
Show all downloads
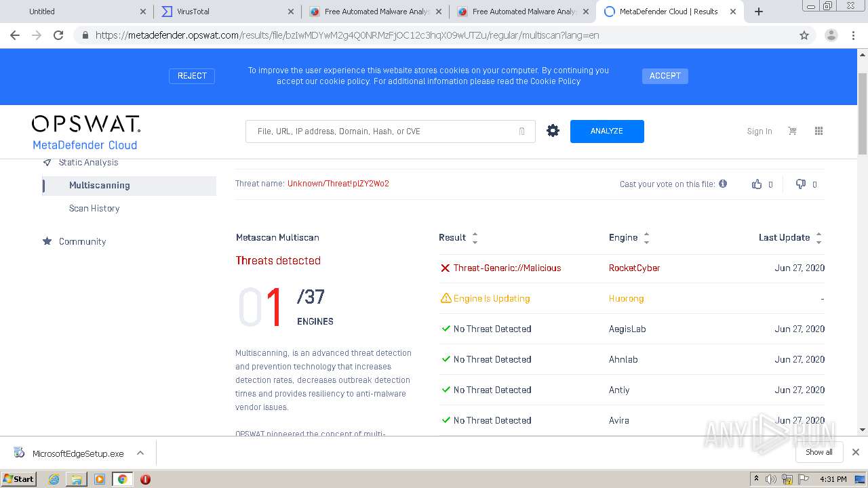point(819,452)
